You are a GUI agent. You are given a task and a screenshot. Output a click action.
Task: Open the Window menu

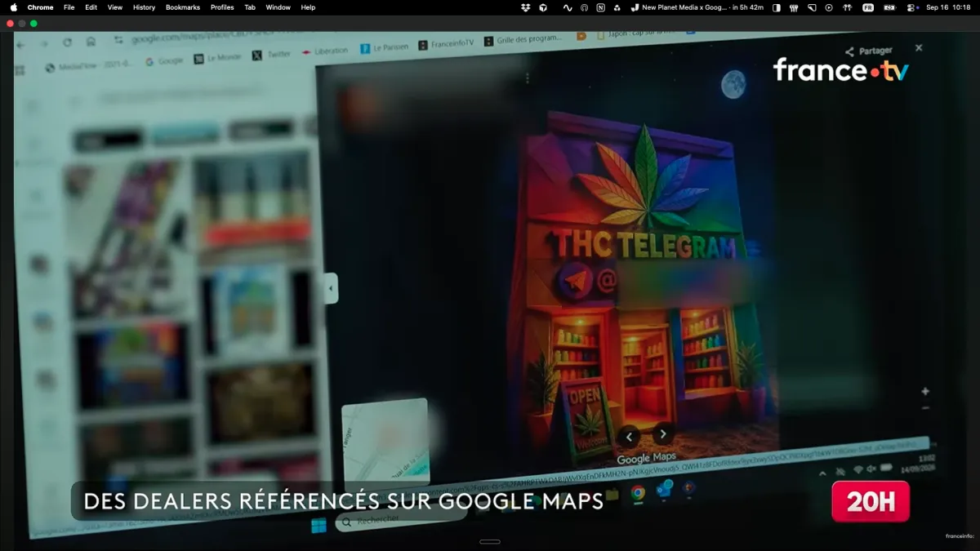tap(278, 7)
